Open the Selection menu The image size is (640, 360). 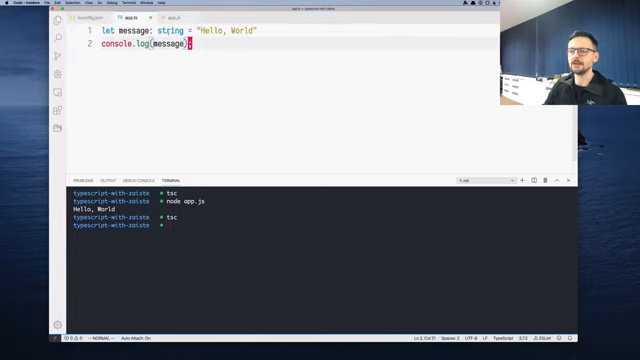(x=73, y=3)
